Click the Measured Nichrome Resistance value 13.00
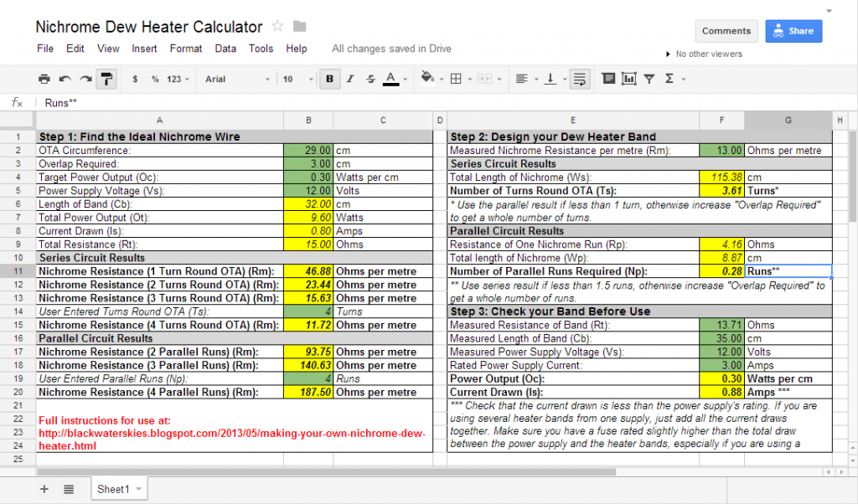 tap(721, 151)
